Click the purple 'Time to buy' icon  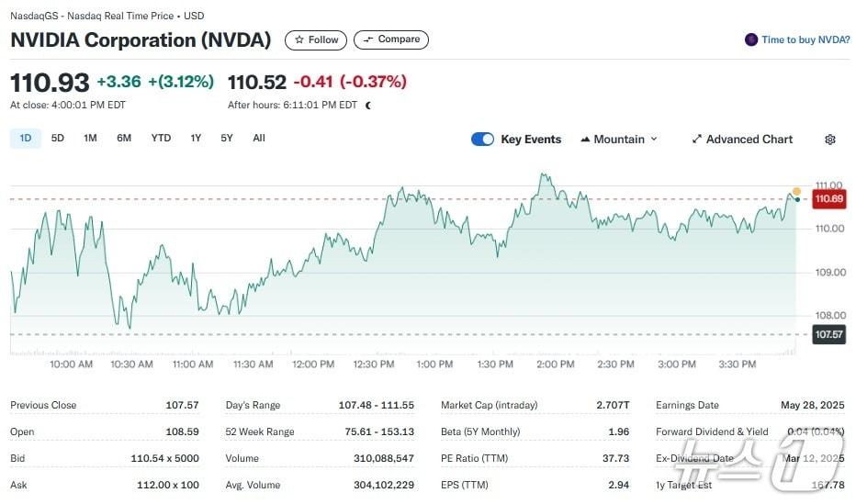click(x=751, y=40)
